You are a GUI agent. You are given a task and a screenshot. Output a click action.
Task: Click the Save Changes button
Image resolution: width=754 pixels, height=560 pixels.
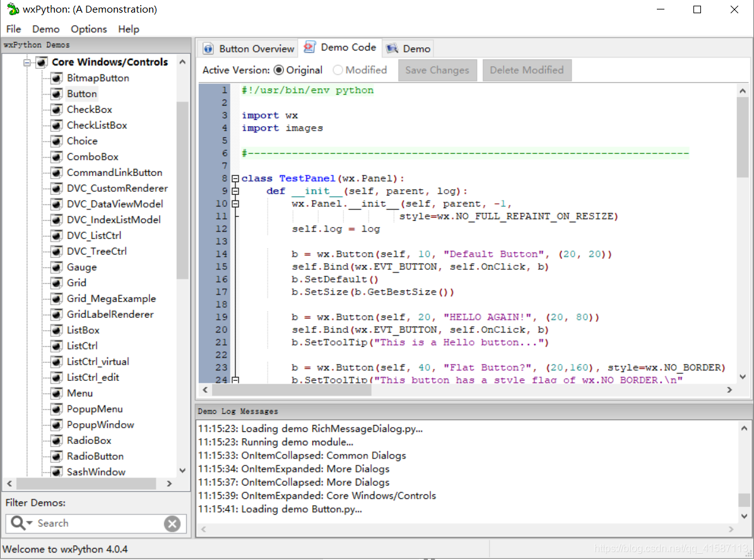pos(437,70)
